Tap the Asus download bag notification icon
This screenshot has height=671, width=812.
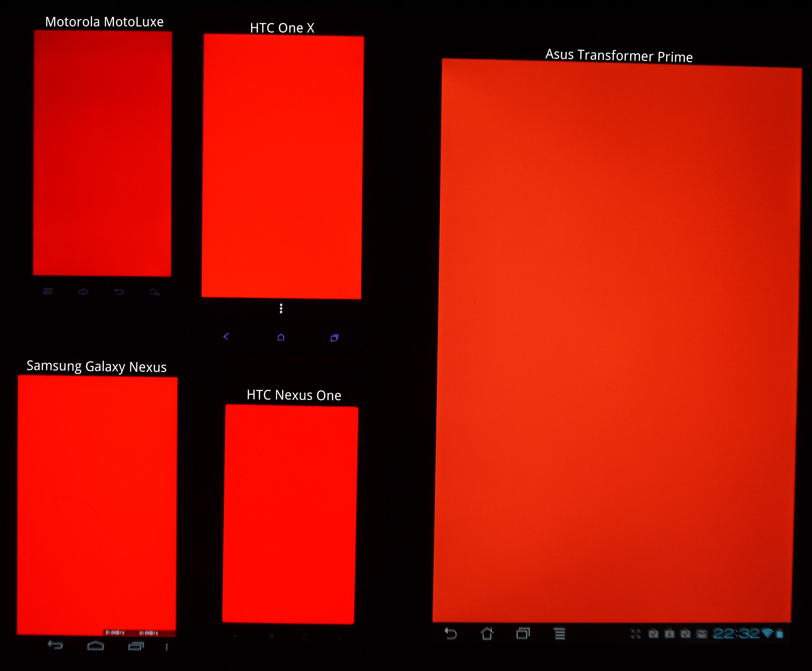click(670, 634)
